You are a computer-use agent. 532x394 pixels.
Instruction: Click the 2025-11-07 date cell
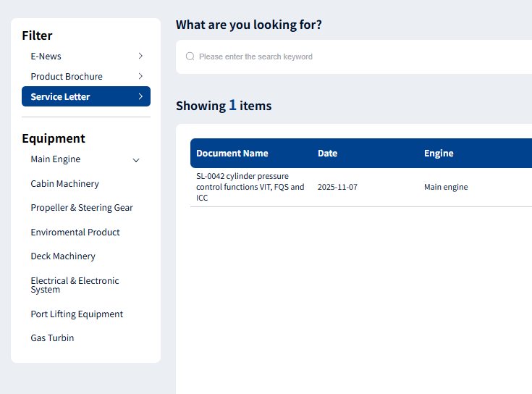337,187
